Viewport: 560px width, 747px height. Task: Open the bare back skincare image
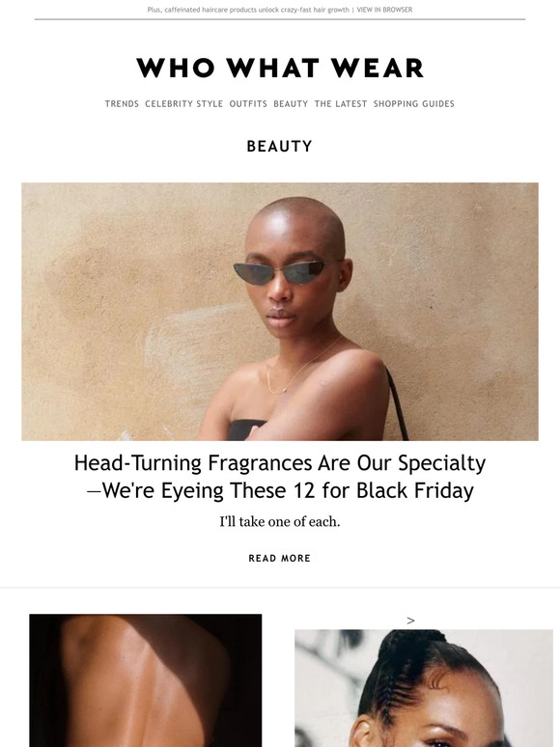[x=146, y=680]
